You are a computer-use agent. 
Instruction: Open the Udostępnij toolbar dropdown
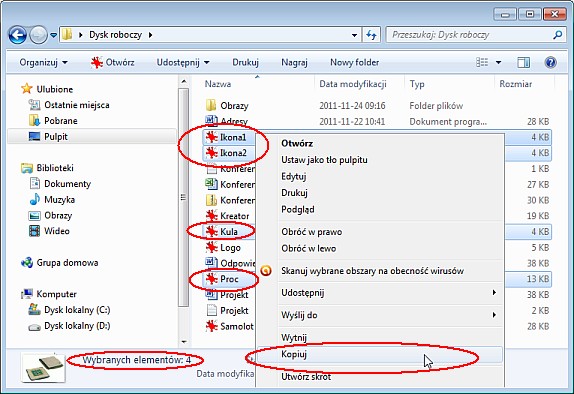pos(183,62)
